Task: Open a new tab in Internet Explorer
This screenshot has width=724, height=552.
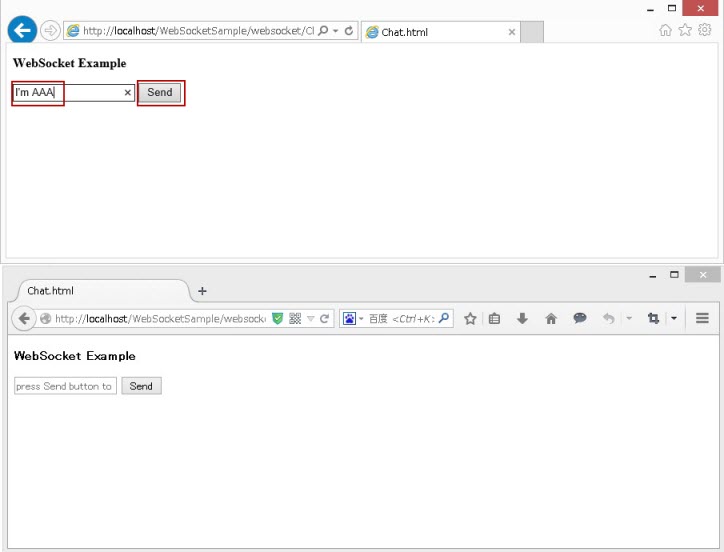Action: pyautogui.click(x=532, y=32)
